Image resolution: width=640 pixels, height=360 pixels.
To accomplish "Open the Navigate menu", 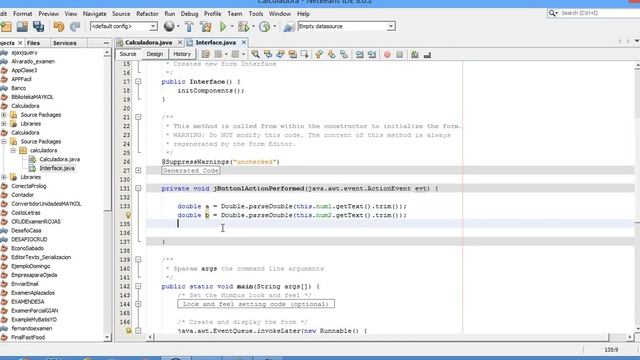I will point(94,14).
